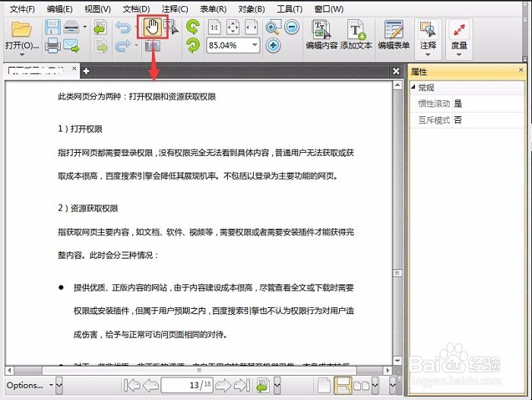The image size is (532, 400).
Task: Click the green left-arrow page import icon
Action: [x=100, y=27]
